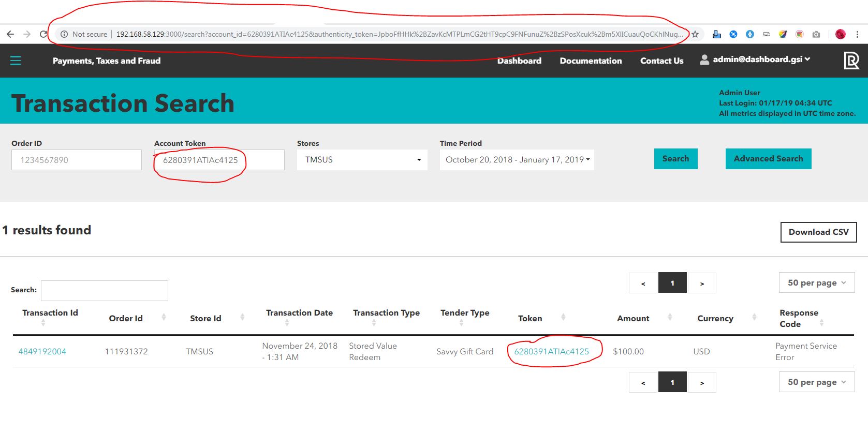868x433 pixels.
Task: Open Documentation from the navigation bar
Action: point(591,61)
